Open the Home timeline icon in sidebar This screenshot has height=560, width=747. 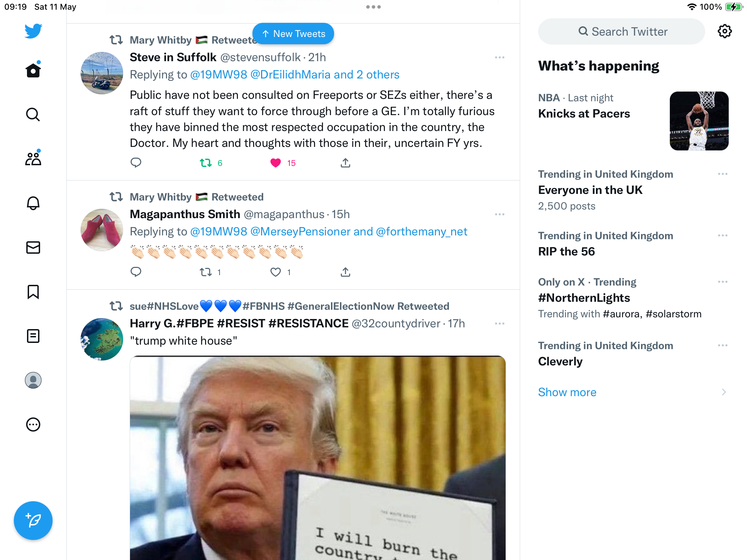(33, 70)
